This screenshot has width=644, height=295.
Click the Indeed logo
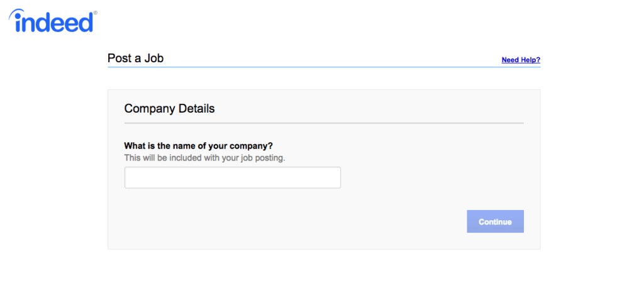pos(53,21)
